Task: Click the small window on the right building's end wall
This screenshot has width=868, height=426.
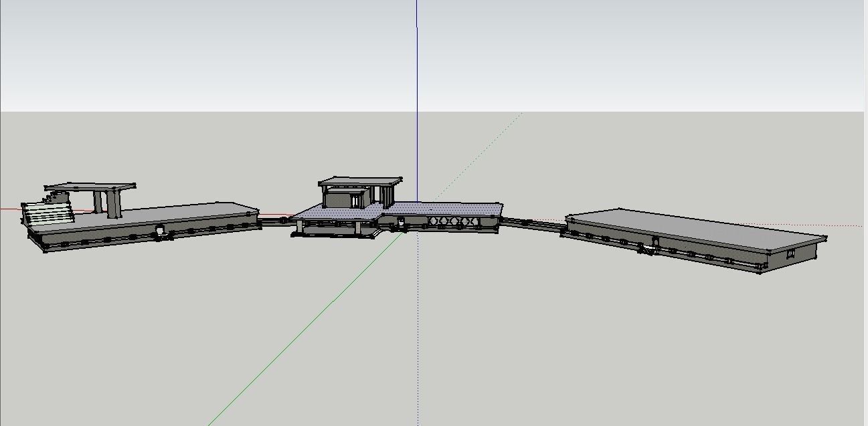Action: [790, 253]
